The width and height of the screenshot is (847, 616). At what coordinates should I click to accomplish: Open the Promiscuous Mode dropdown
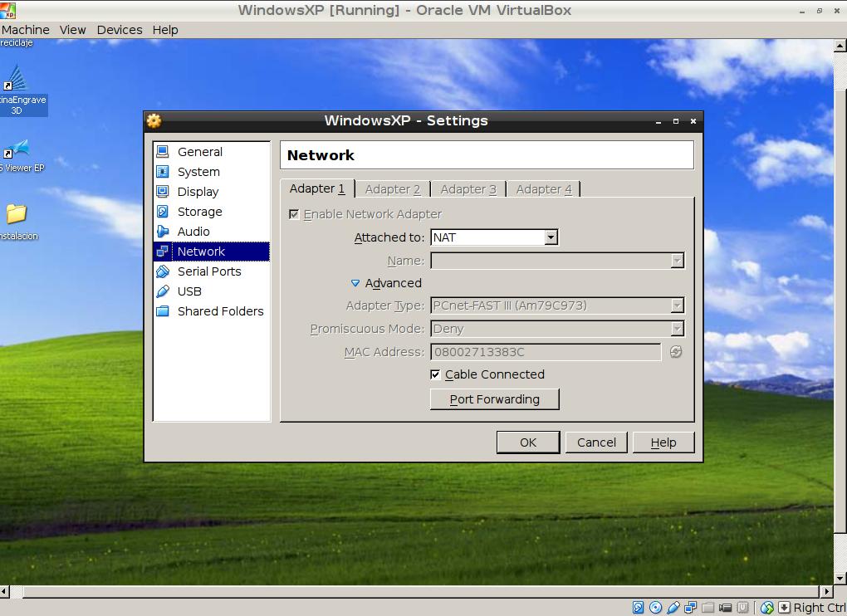[x=557, y=329]
